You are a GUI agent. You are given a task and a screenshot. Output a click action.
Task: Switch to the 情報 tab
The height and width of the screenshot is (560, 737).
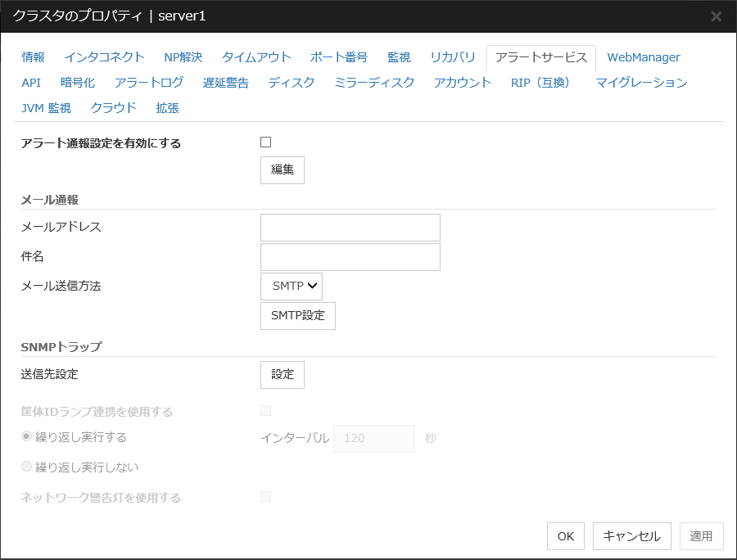click(x=34, y=57)
